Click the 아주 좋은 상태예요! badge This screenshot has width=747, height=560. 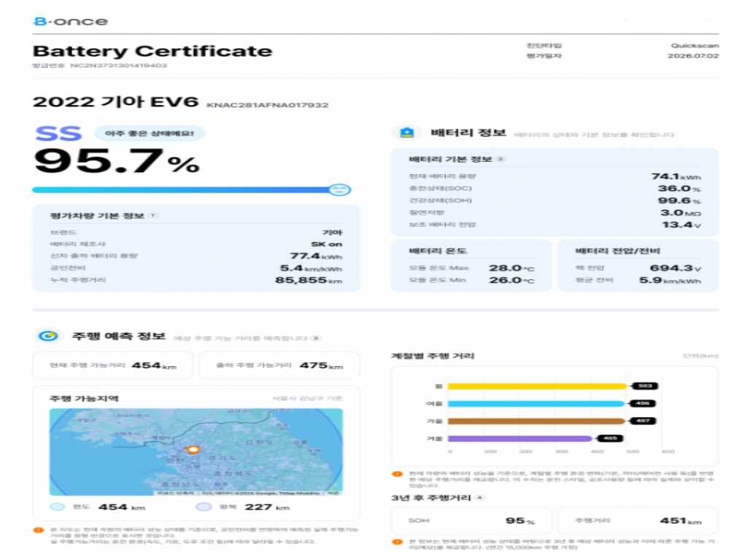tap(150, 133)
